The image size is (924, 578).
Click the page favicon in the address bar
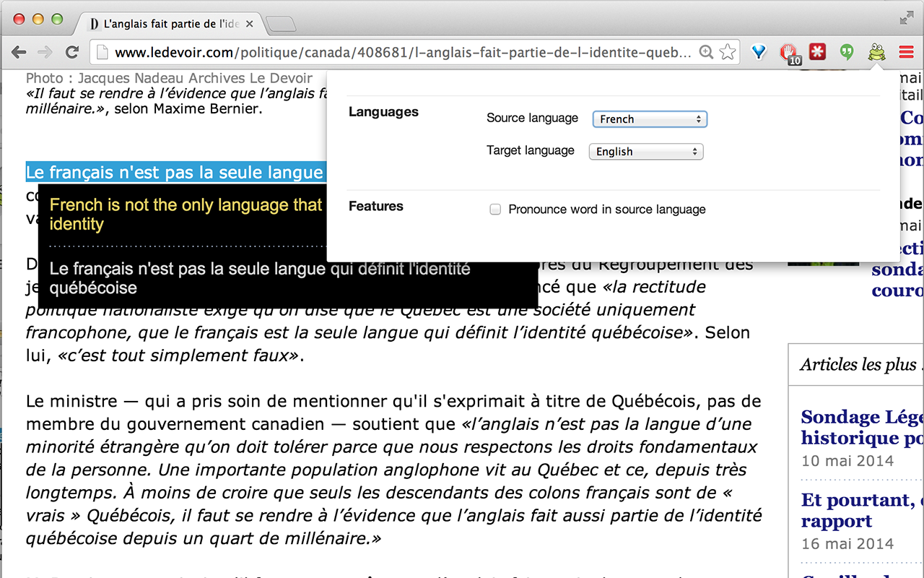click(103, 52)
